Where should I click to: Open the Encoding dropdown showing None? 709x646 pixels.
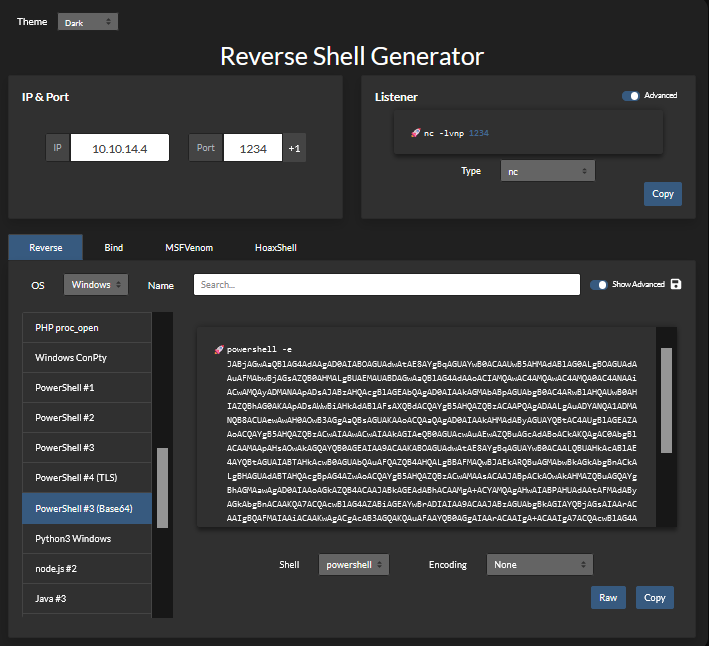coord(539,565)
